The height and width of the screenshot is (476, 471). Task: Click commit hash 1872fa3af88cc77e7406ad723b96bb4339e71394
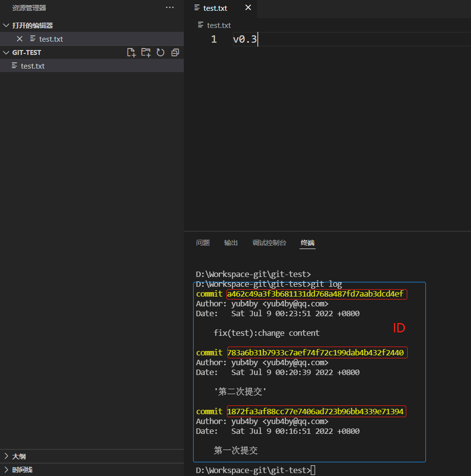click(315, 411)
